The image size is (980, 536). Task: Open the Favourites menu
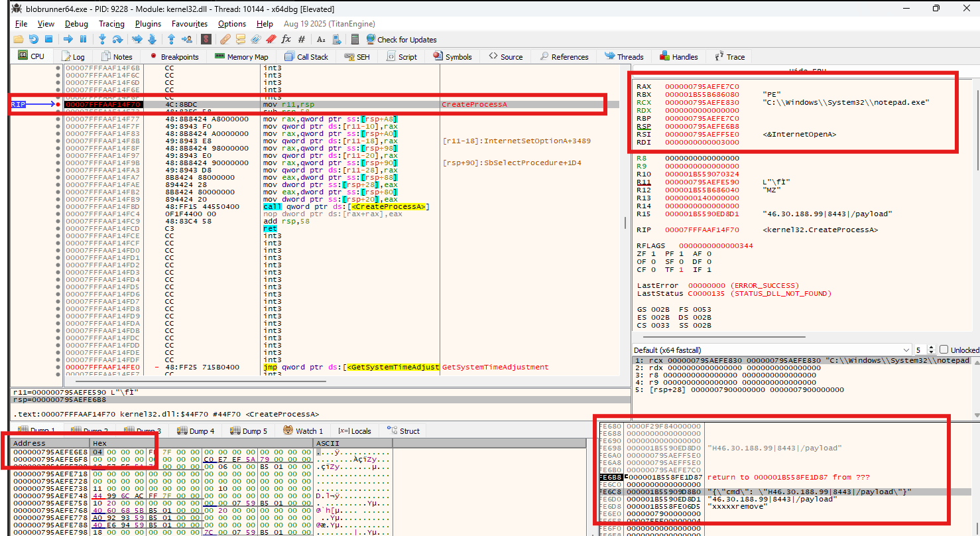(x=189, y=23)
